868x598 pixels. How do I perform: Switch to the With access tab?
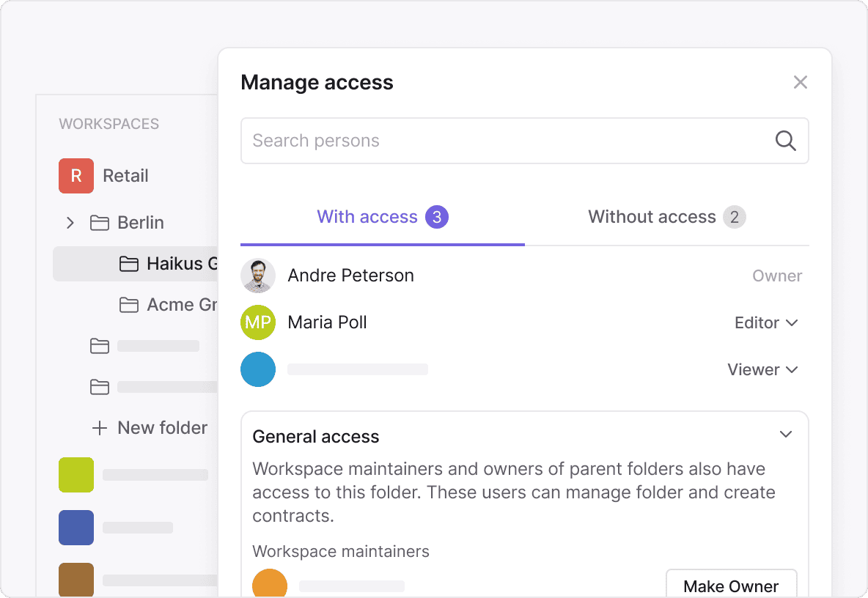[x=382, y=217]
